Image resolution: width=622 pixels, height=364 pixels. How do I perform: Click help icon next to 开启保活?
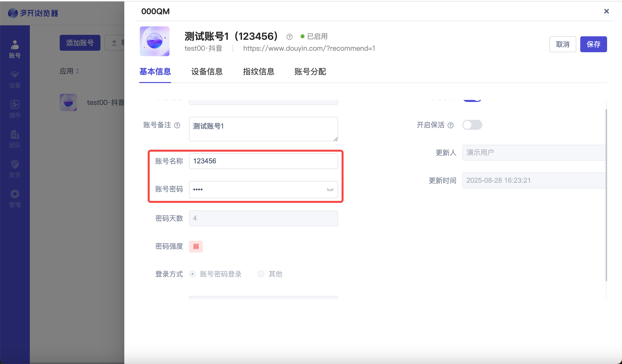point(450,125)
